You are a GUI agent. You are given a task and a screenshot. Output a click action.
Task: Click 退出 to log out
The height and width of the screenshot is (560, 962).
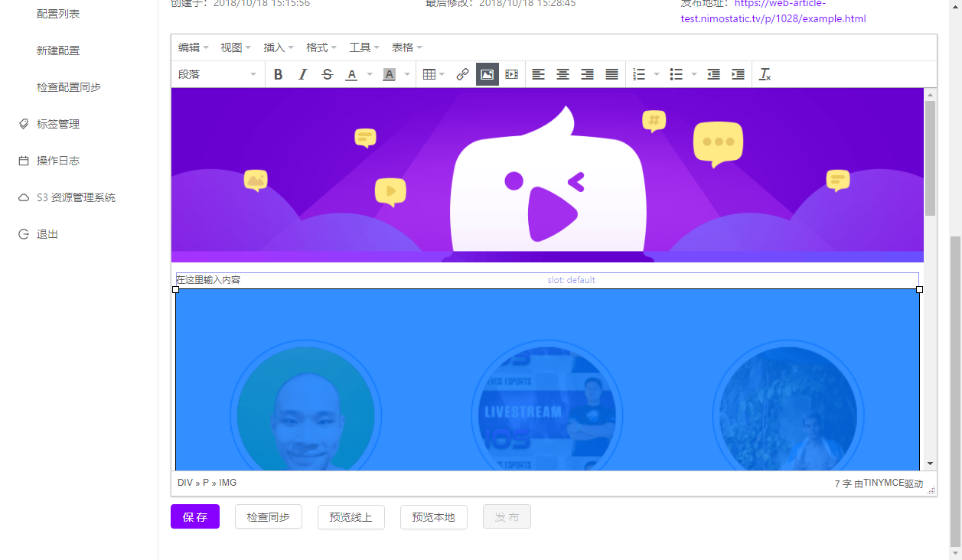click(47, 234)
